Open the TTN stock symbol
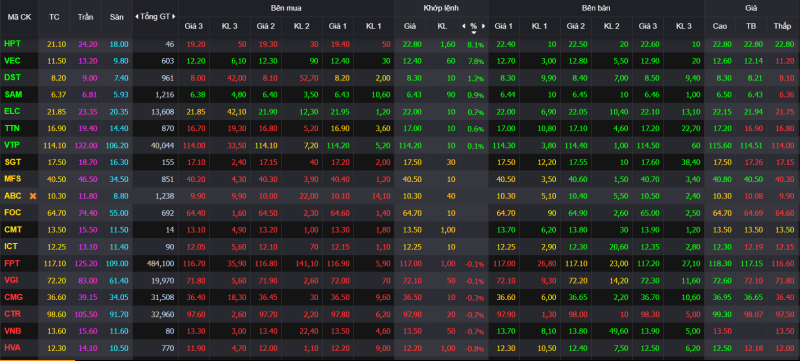 12,128
